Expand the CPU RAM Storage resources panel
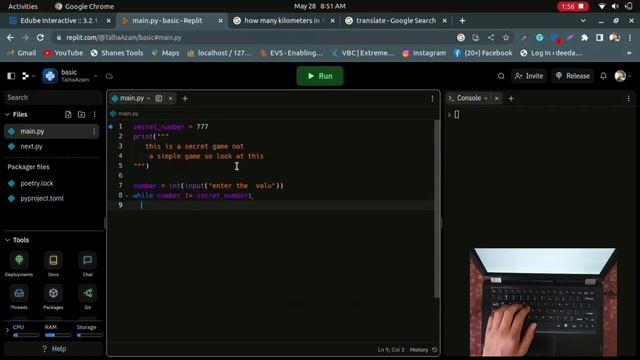This screenshot has width=640, height=360. [7, 330]
